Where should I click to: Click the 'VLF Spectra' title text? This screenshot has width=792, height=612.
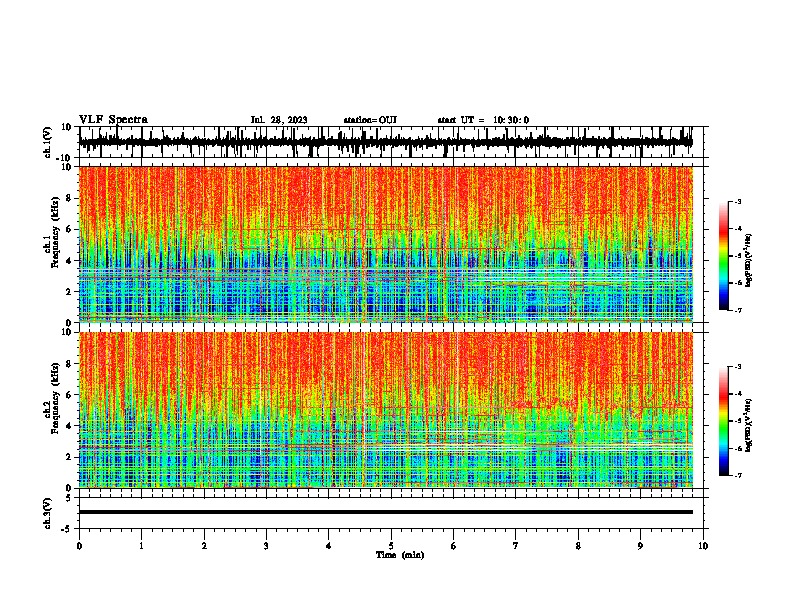click(x=113, y=120)
